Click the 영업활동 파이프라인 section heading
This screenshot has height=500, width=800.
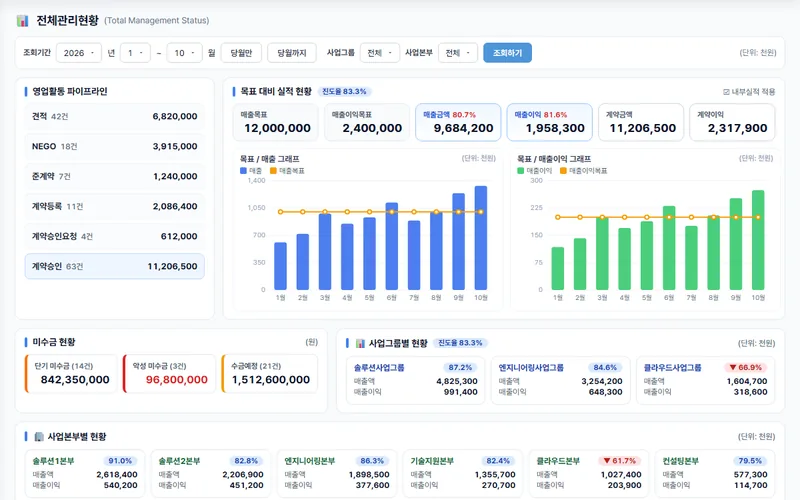click(70, 91)
